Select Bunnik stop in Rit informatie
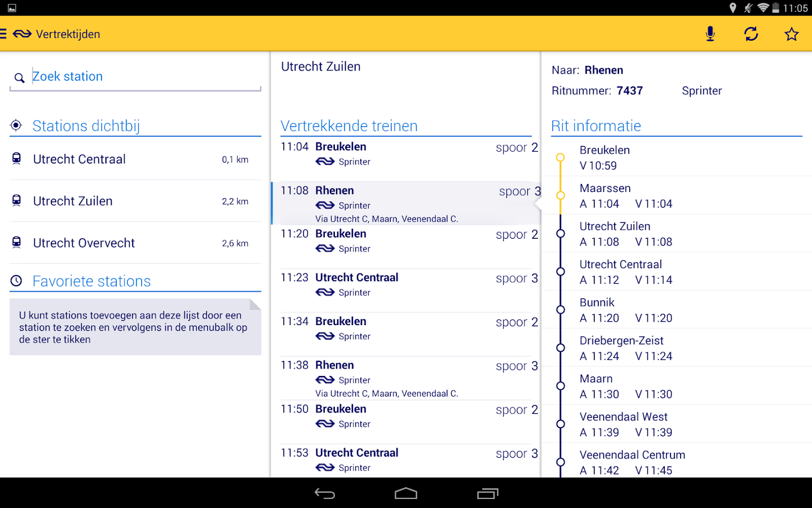Viewport: 812px width, 508px height. tap(677, 310)
